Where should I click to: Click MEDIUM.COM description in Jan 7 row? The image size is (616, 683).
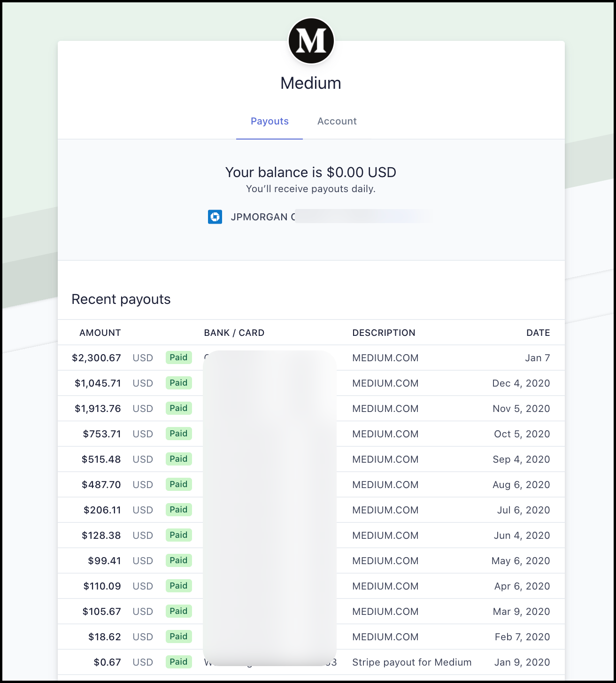pyautogui.click(x=385, y=358)
